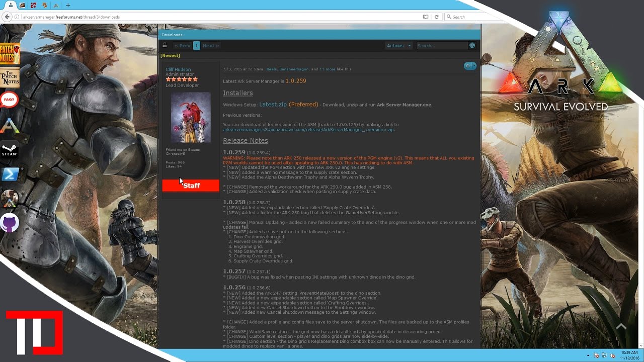This screenshot has width=644, height=362.
Task: Switch to the third pinned red-icon tab
Action: [x=33, y=6]
